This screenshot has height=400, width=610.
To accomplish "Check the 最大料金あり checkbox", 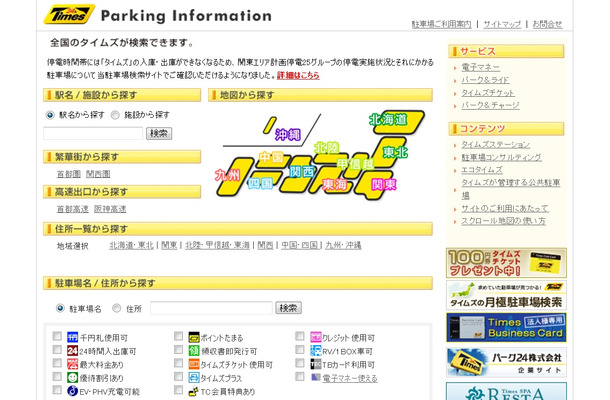I will [x=57, y=363].
